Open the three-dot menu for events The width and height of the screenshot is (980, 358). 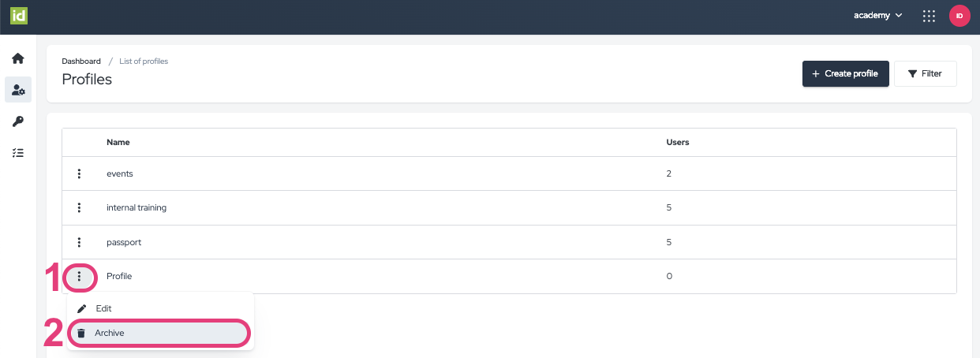(x=80, y=173)
